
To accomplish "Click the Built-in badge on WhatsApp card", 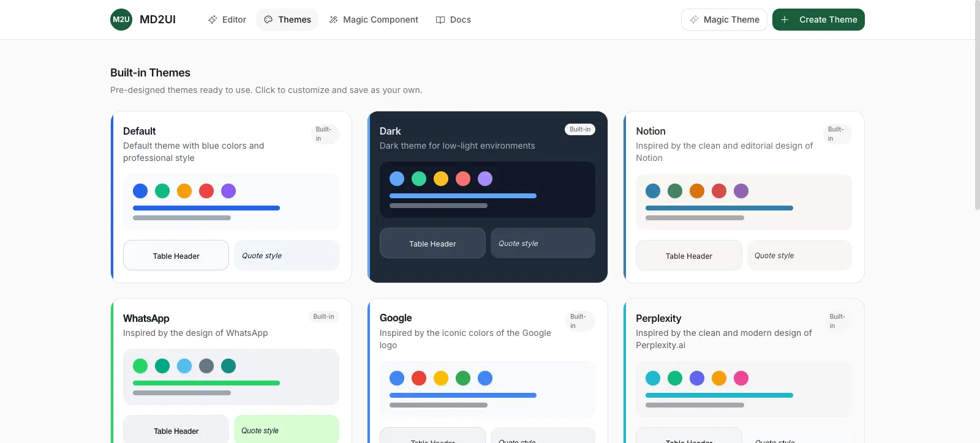I will (323, 316).
